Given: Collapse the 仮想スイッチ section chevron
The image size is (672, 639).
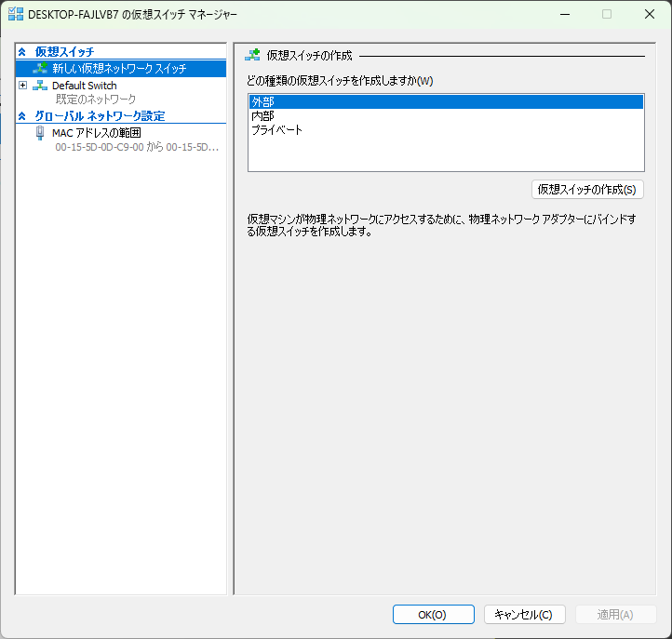Looking at the screenshot, I should tap(22, 52).
